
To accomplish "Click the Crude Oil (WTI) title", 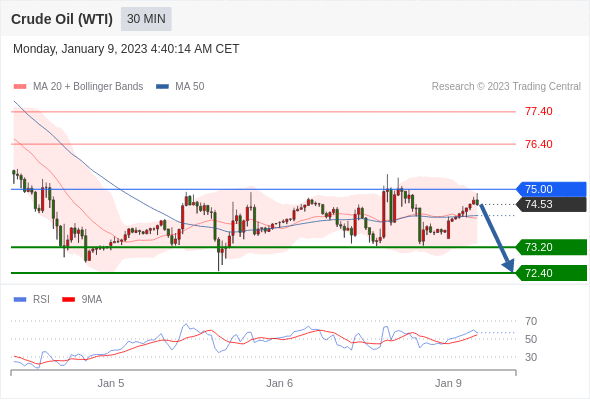I will pyautogui.click(x=62, y=19).
